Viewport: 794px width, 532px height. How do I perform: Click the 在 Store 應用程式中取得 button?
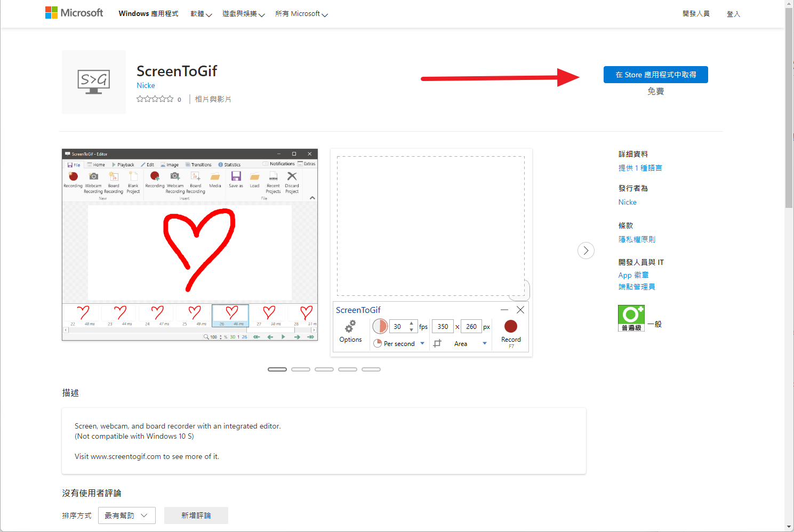(655, 75)
